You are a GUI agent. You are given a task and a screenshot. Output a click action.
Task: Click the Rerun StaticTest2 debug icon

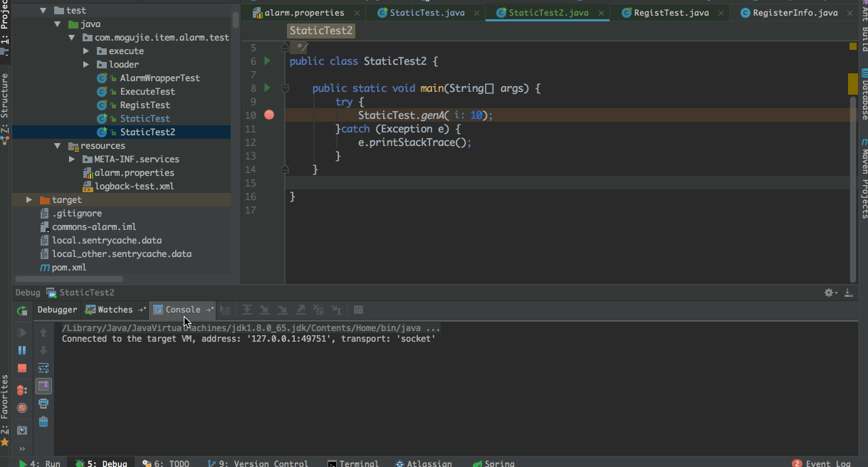[x=22, y=310]
